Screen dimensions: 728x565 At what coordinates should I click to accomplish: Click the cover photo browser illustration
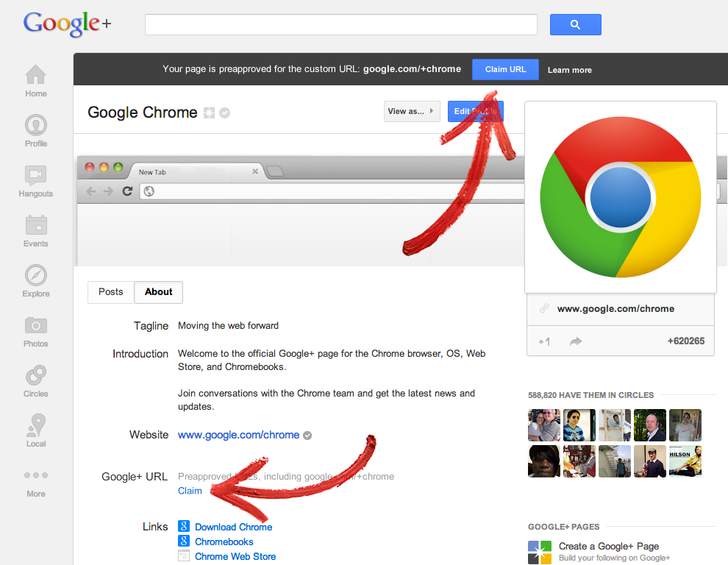coord(301,210)
